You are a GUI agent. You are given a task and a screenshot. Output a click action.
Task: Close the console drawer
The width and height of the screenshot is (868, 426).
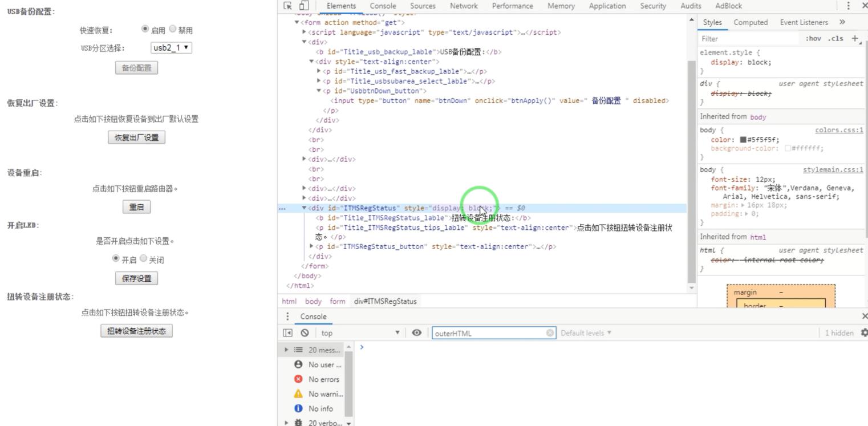(x=865, y=317)
